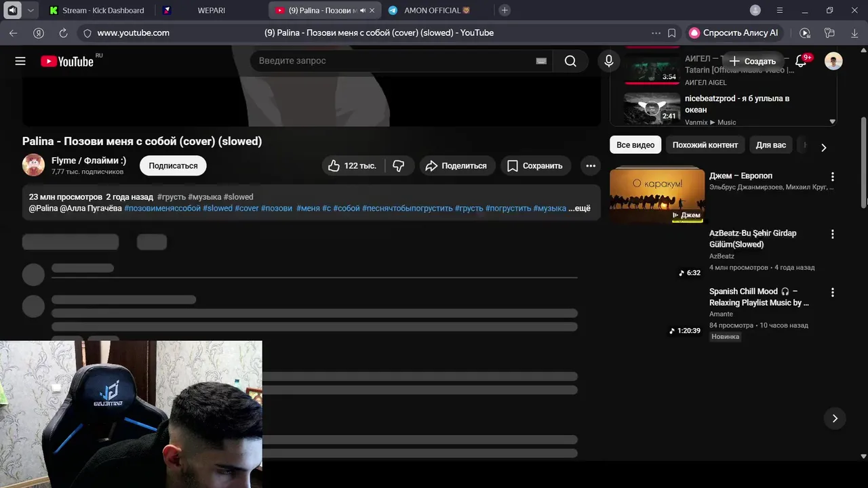Viewport: 868px width, 488px height.
Task: Start voice search with microphone icon
Action: click(609, 61)
